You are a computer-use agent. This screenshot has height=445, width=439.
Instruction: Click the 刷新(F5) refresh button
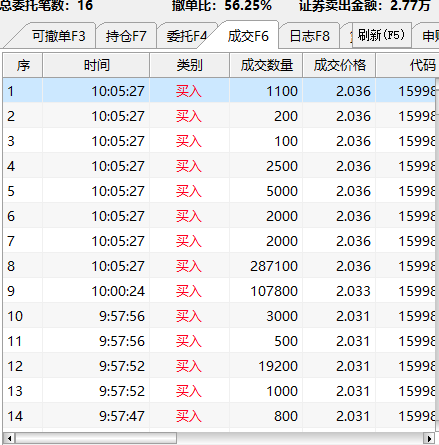click(381, 35)
